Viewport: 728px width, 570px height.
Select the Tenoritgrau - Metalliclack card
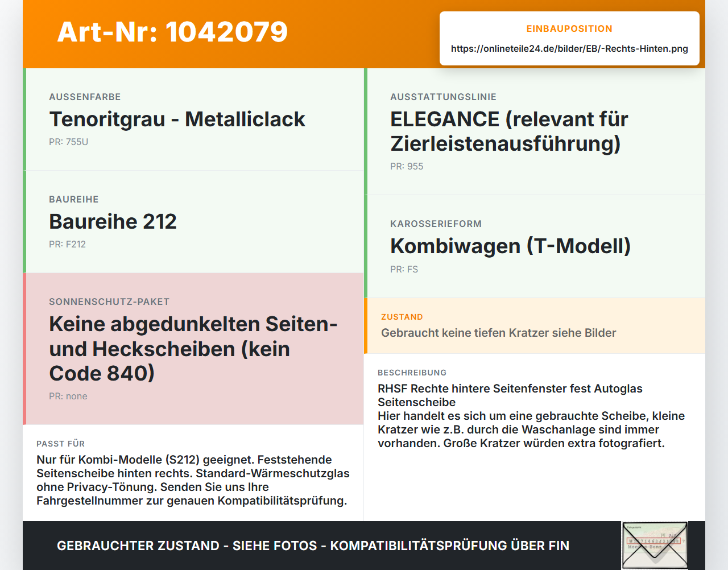(x=193, y=119)
